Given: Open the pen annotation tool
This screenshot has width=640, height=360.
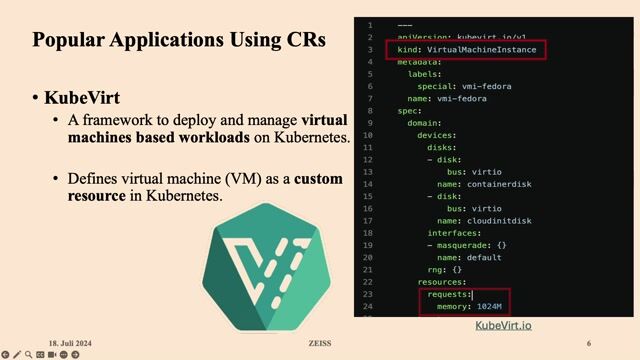Looking at the screenshot, I should (x=17, y=355).
